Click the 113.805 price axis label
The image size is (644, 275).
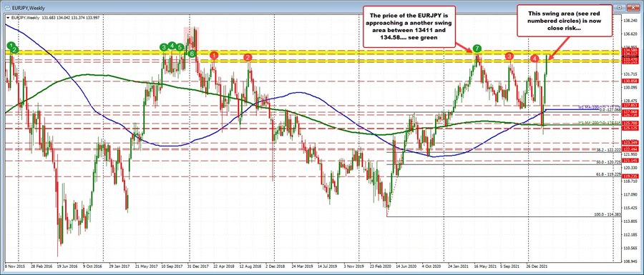(x=631, y=221)
